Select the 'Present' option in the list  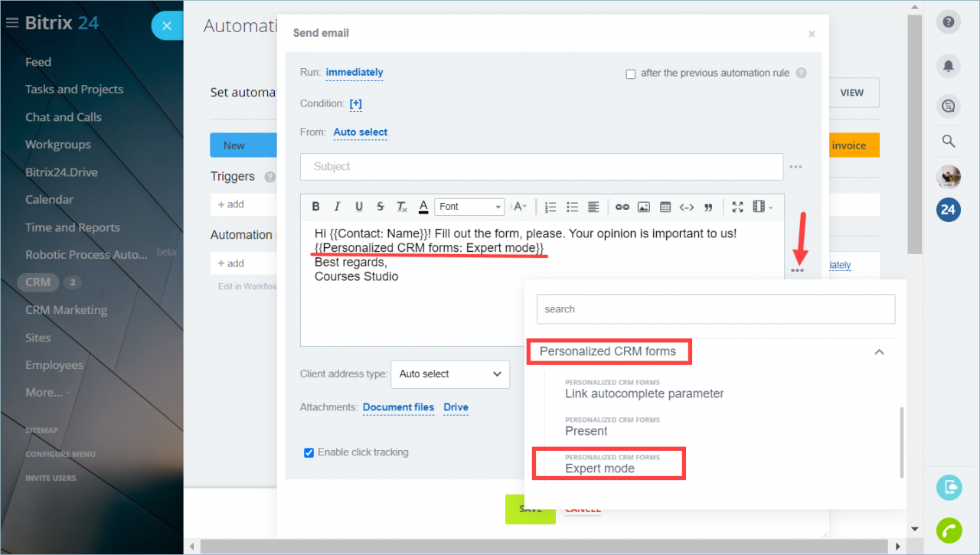point(586,431)
